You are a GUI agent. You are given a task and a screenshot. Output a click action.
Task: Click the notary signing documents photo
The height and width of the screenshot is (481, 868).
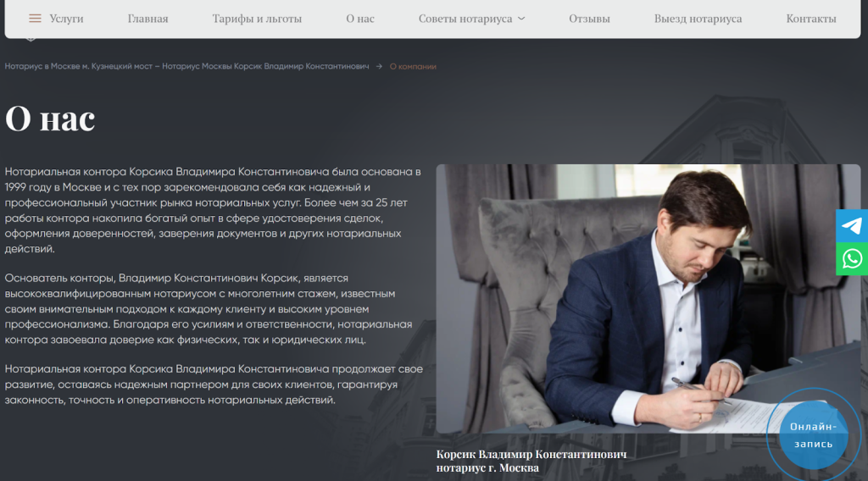[x=648, y=299]
